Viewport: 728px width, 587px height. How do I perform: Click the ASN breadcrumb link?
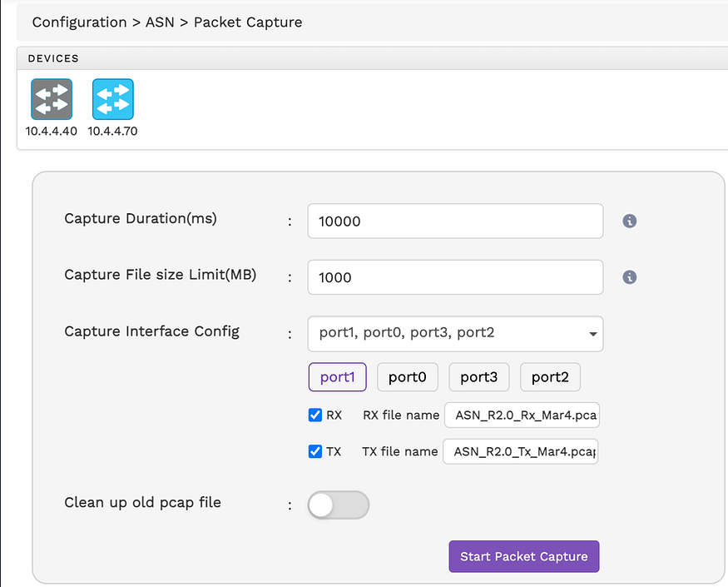[x=160, y=22]
